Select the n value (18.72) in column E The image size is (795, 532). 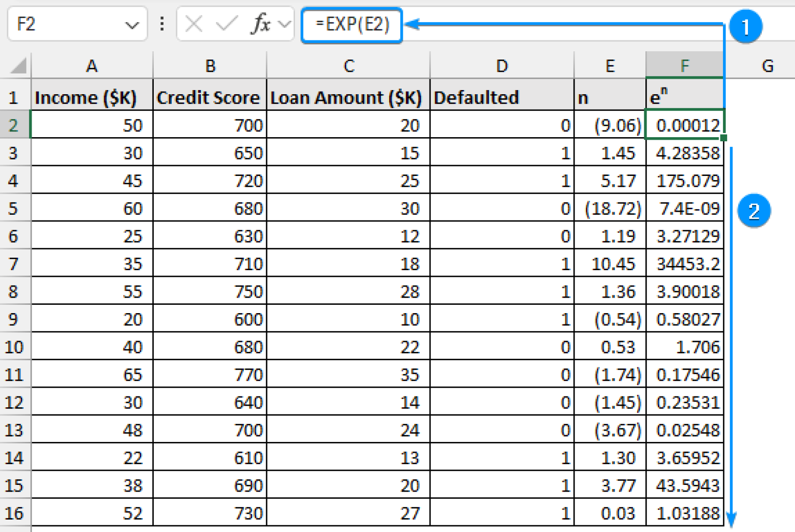(x=610, y=208)
